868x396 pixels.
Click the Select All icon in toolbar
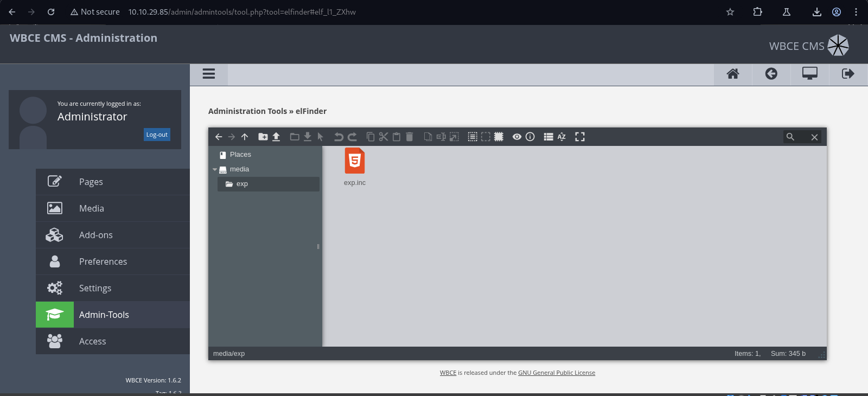[x=473, y=137]
